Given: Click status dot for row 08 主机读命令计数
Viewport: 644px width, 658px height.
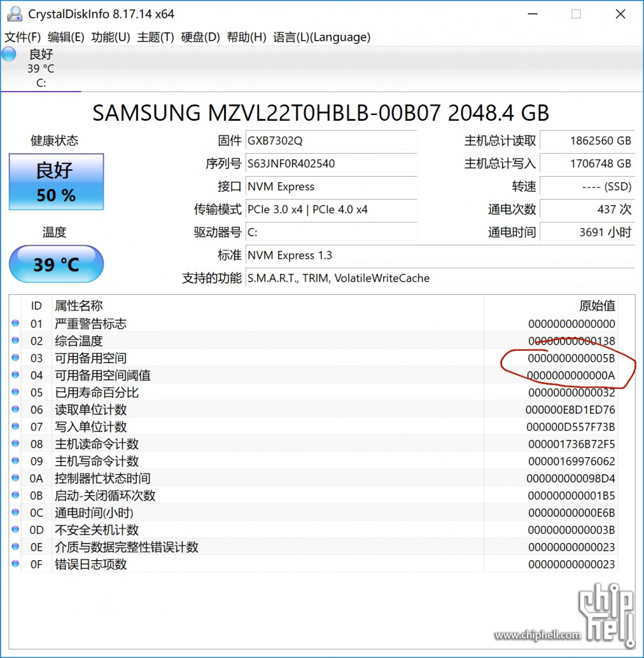Looking at the screenshot, I should (x=16, y=443).
